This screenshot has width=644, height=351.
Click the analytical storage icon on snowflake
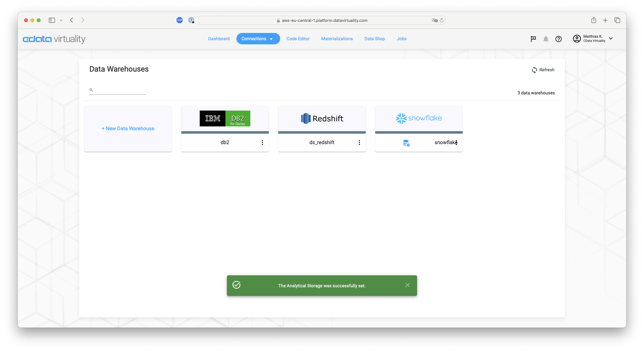tap(406, 143)
